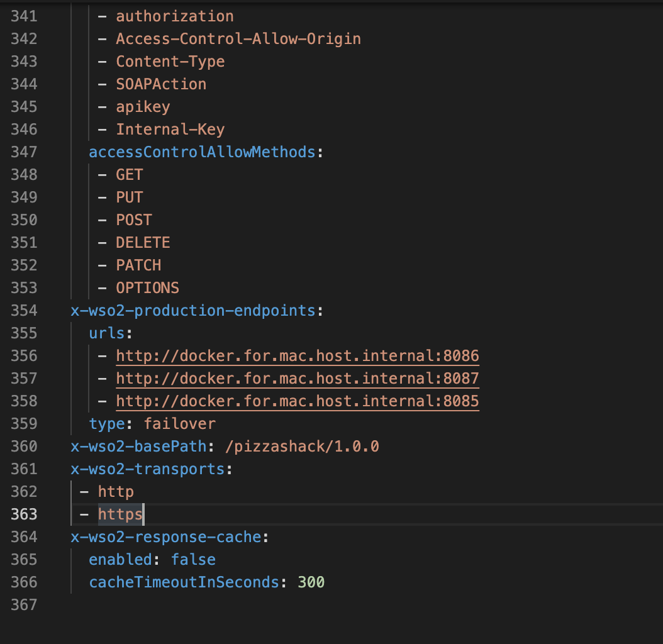Click the http transport entry

[115, 491]
